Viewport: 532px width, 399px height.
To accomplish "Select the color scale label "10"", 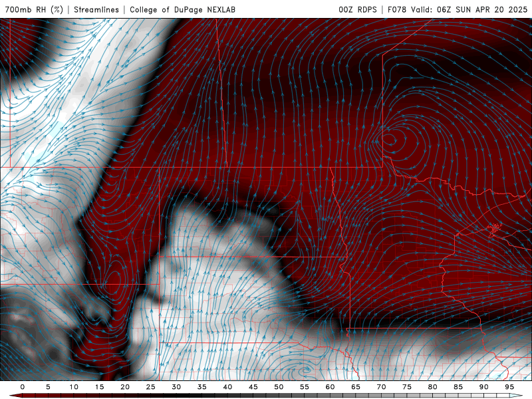I will [74, 387].
